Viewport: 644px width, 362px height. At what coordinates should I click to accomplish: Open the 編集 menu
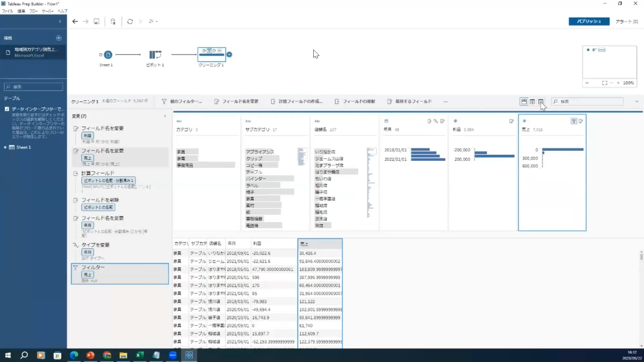pyautogui.click(x=21, y=11)
